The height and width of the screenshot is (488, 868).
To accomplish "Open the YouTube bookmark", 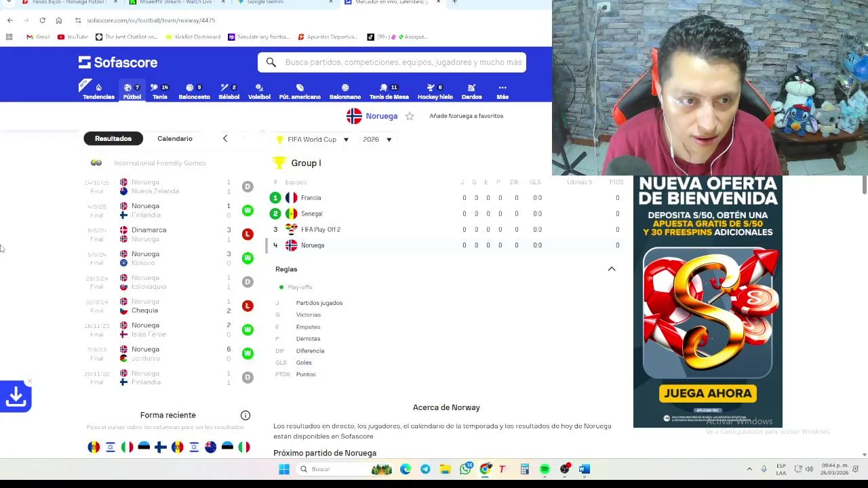I will (73, 37).
